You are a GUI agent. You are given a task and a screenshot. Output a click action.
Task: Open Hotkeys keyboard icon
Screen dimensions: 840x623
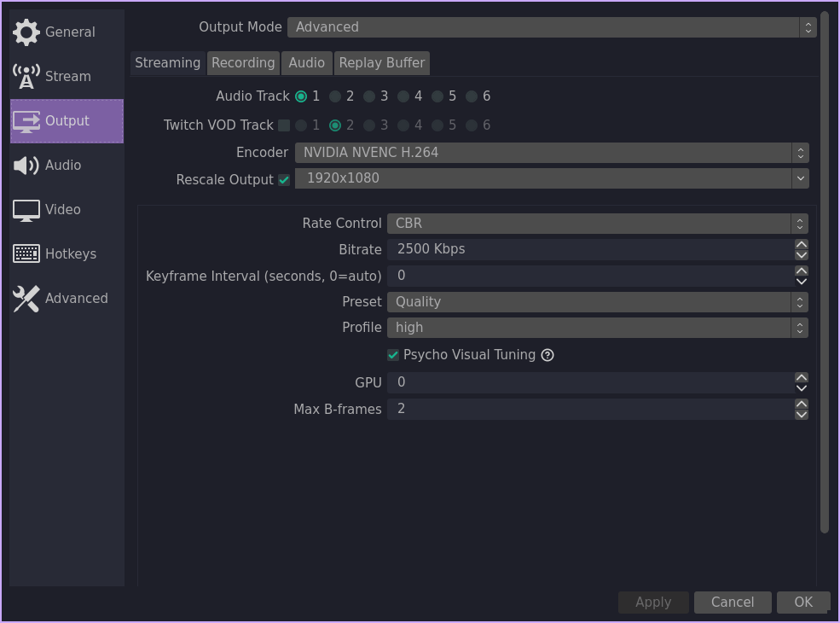point(26,254)
